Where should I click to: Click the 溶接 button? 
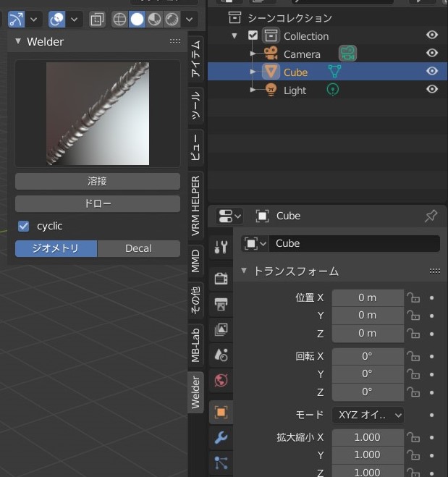coord(98,181)
